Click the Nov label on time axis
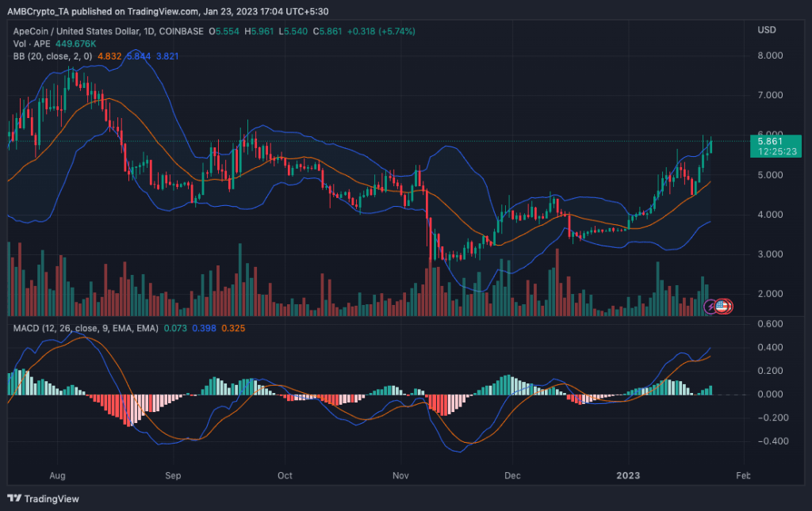The height and width of the screenshot is (511, 812). tap(400, 476)
